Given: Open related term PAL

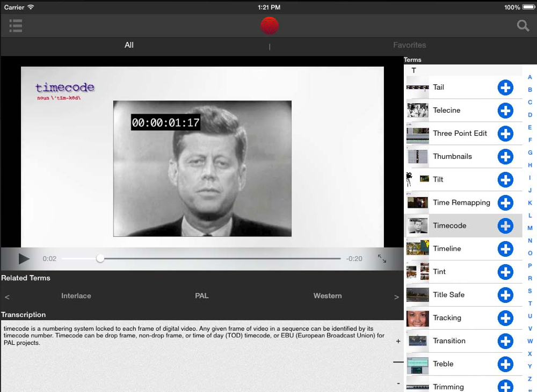Looking at the screenshot, I should click(x=202, y=296).
